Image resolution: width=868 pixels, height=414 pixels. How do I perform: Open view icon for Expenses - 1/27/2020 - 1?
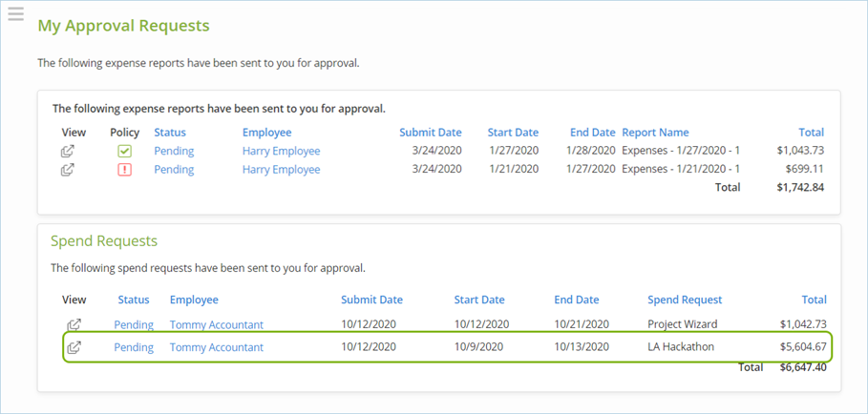coord(68,151)
